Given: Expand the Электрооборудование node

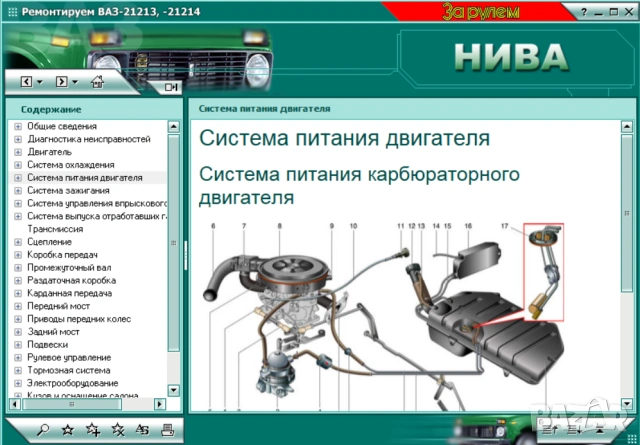Looking at the screenshot, I should 18,383.
